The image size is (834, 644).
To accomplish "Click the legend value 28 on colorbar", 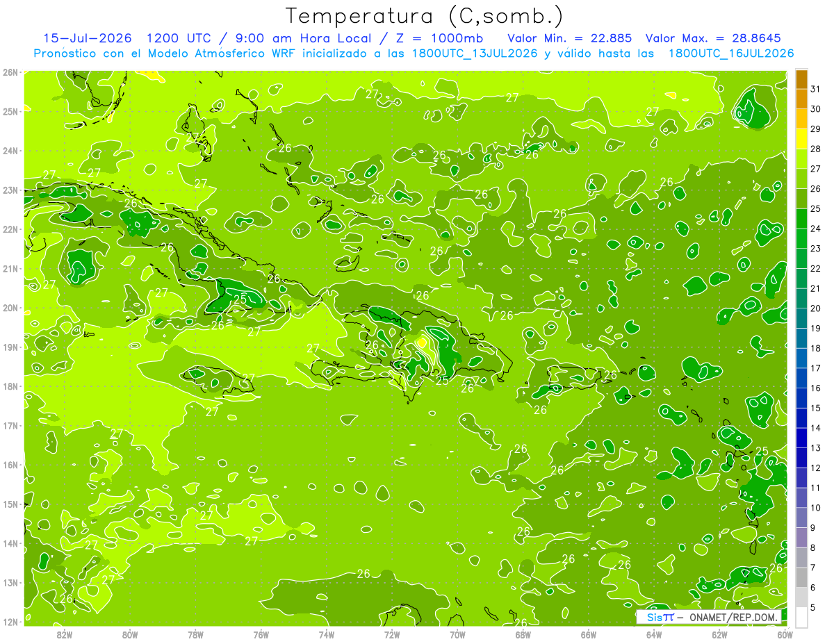I will (815, 149).
